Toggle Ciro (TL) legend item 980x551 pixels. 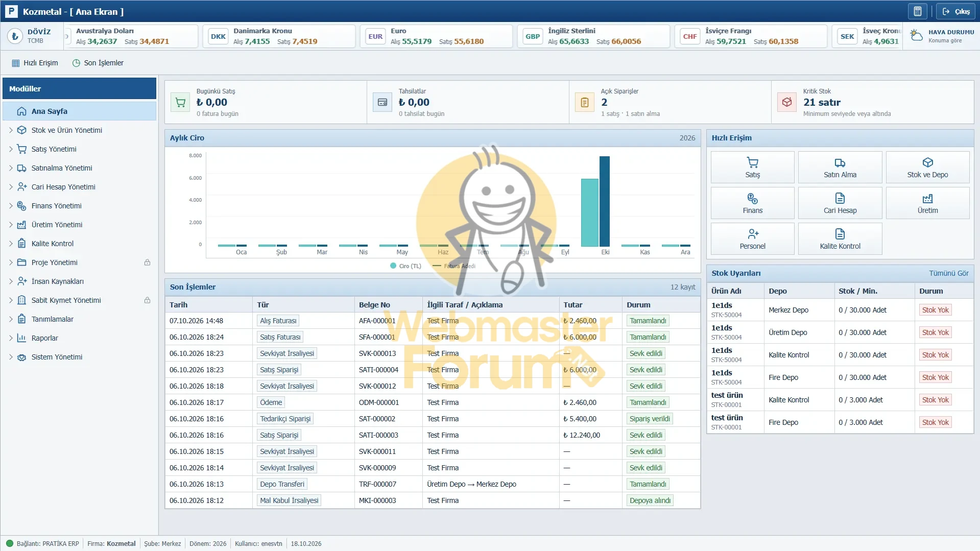[405, 266]
